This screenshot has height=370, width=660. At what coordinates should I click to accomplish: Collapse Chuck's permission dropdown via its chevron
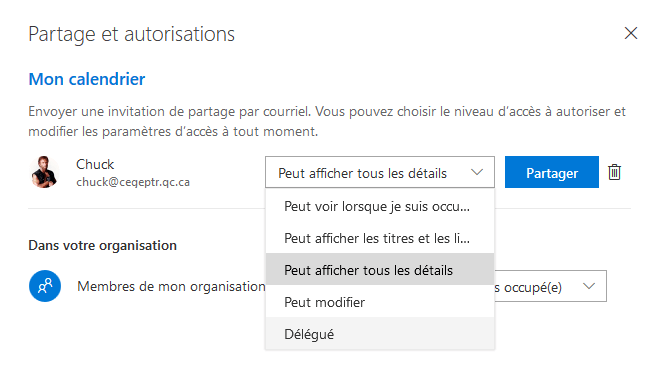pyautogui.click(x=476, y=172)
